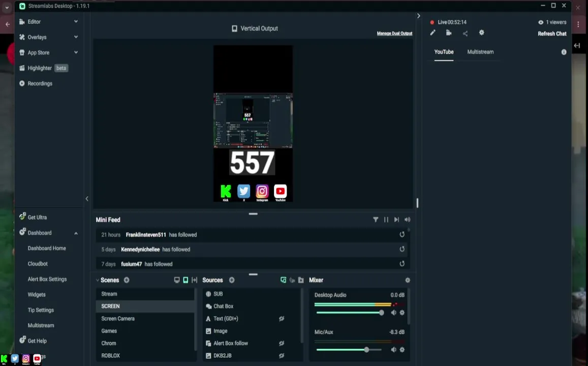Expand the App Store menu chevron
The width and height of the screenshot is (588, 366).
(76, 52)
